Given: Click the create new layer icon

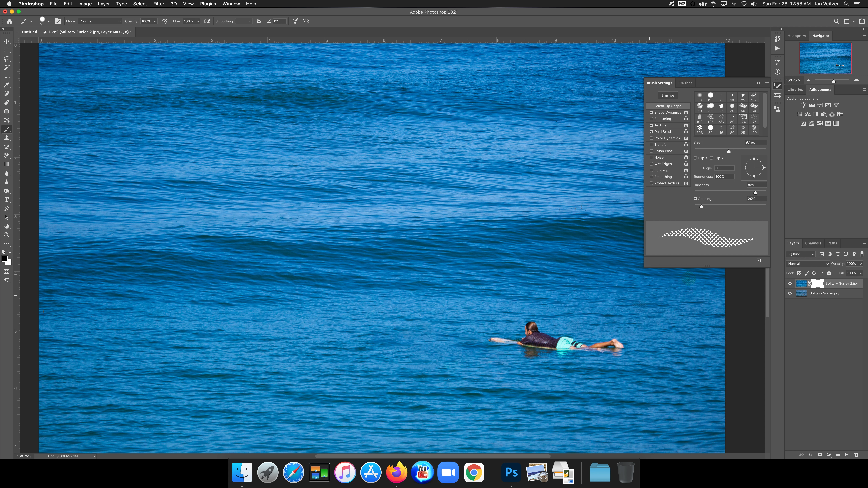Looking at the screenshot, I should (847, 455).
